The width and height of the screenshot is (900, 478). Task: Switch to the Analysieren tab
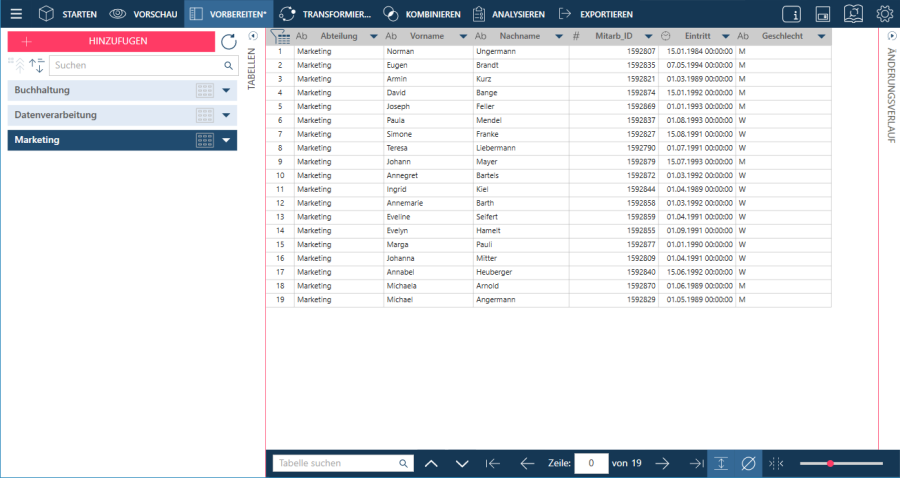(x=508, y=14)
